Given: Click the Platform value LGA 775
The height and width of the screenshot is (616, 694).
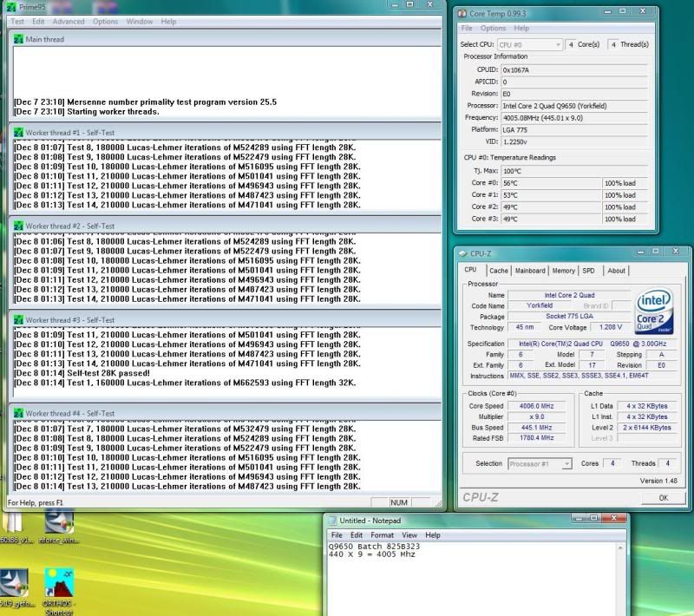Looking at the screenshot, I should pos(574,129).
